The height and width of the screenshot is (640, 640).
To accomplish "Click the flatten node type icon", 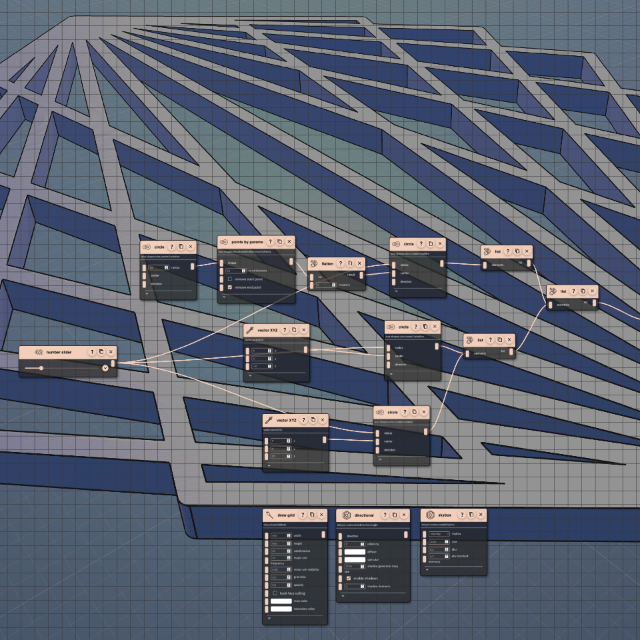I will tap(314, 264).
